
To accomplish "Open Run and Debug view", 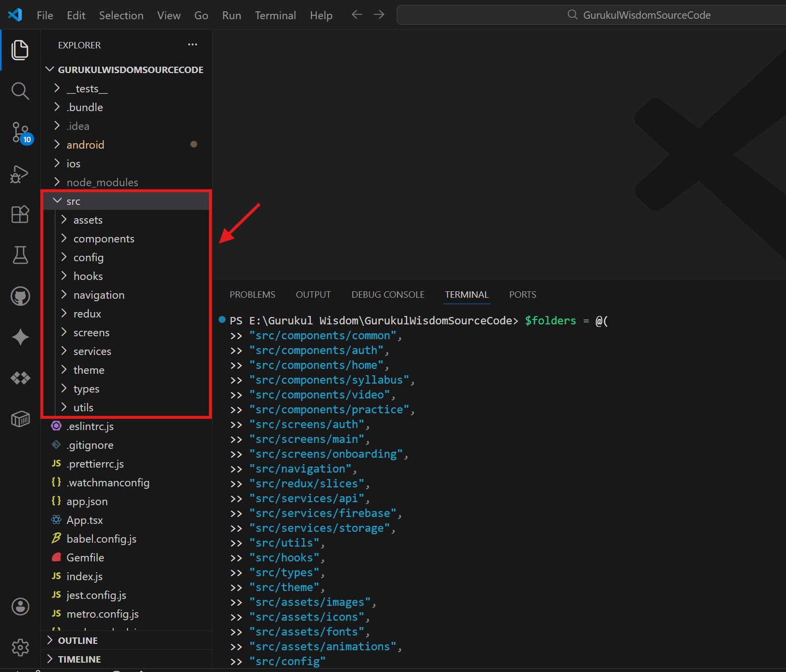I will point(20,174).
